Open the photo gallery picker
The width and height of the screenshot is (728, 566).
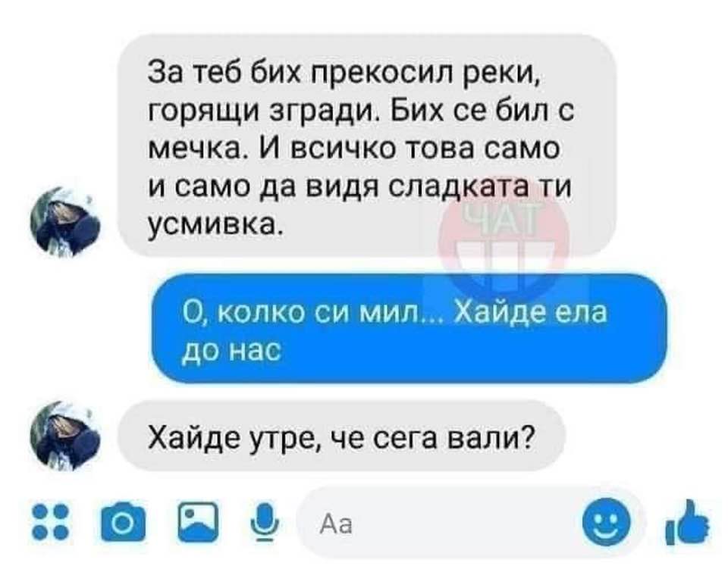tap(198, 522)
